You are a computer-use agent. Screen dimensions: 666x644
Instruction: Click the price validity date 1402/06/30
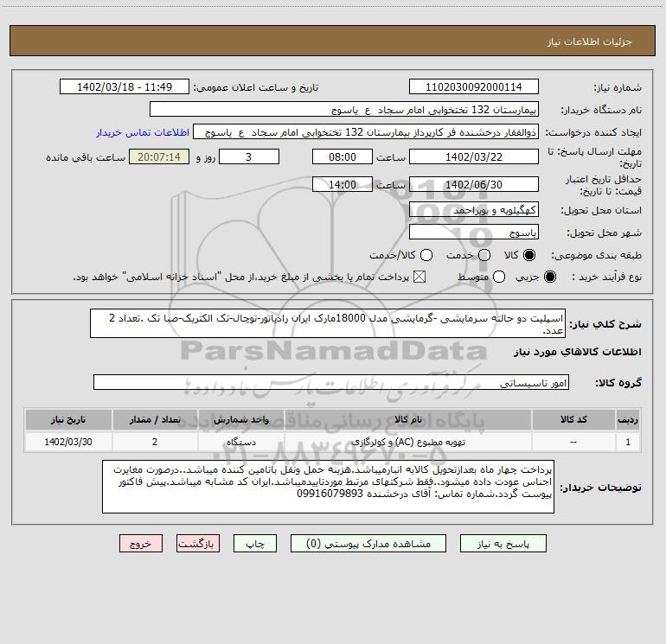474,184
